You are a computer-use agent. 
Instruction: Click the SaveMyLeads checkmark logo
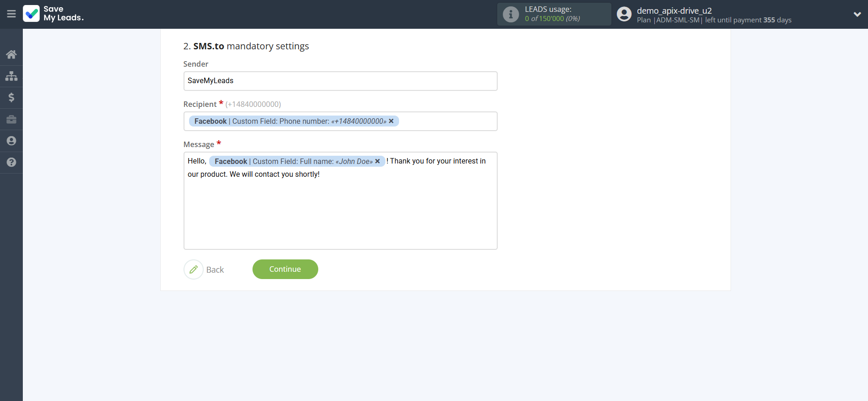(32, 14)
